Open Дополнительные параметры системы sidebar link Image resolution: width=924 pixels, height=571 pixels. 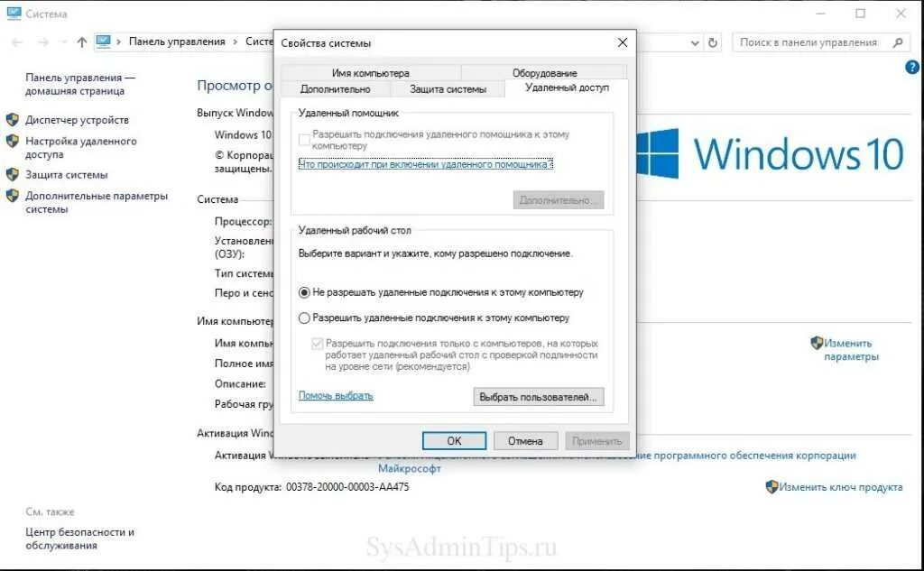pyautogui.click(x=97, y=202)
